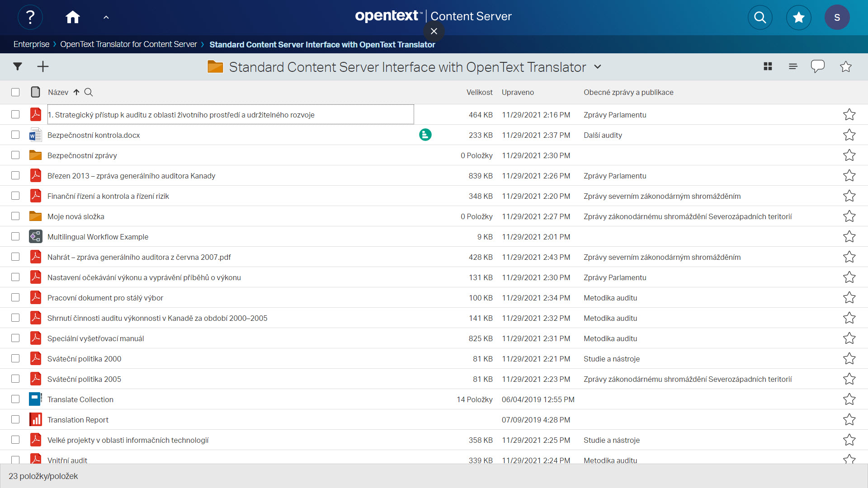Go to home via house icon
The width and height of the screenshot is (868, 488).
tap(72, 17)
